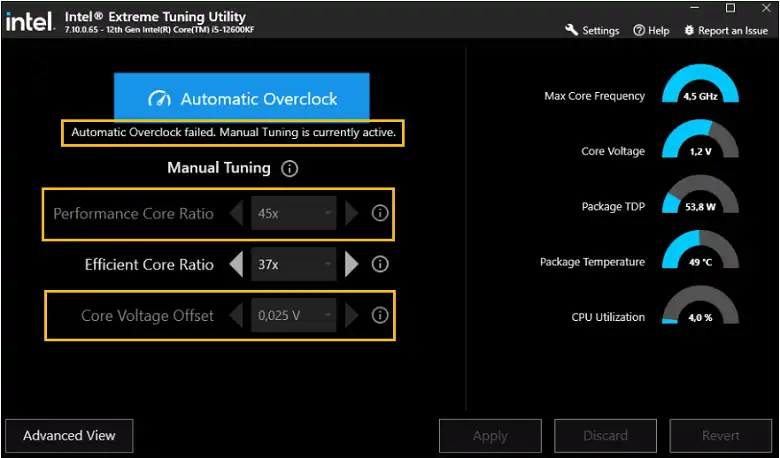Open the Help menu
Viewport: 780px width, 458px height.
[651, 30]
